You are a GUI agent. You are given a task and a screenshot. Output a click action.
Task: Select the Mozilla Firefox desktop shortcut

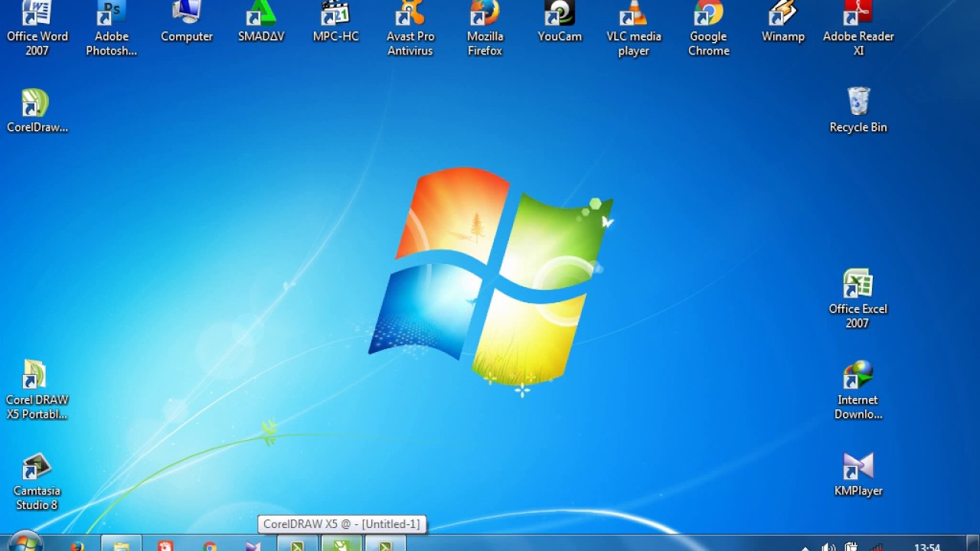click(485, 29)
